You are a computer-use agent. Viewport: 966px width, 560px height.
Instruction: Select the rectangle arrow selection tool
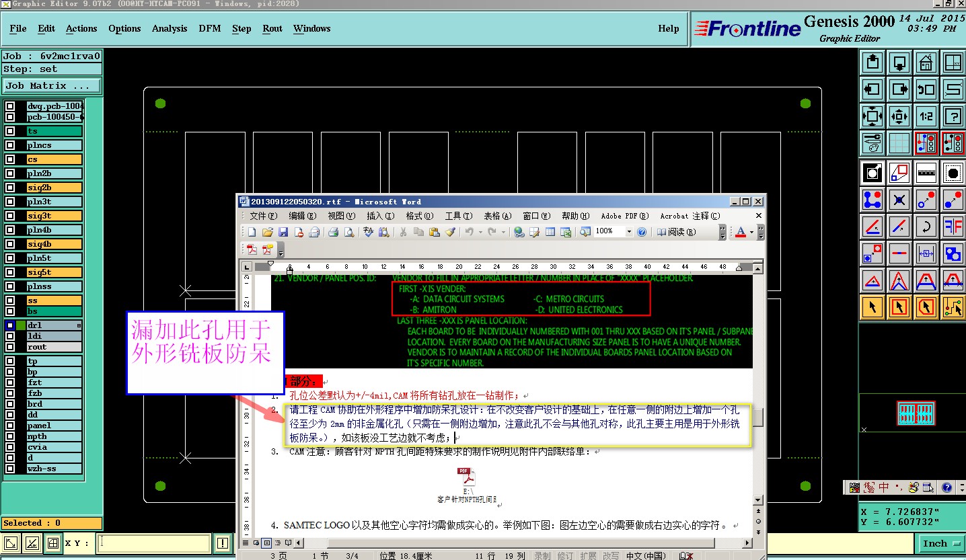[899, 307]
